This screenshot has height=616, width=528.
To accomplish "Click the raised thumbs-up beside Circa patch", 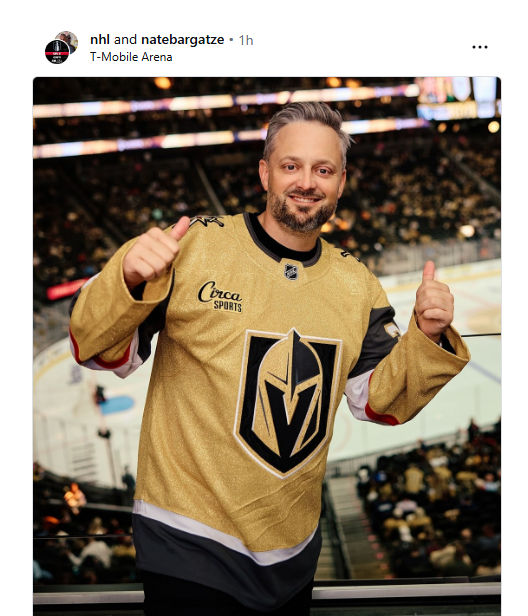I will (x=155, y=250).
